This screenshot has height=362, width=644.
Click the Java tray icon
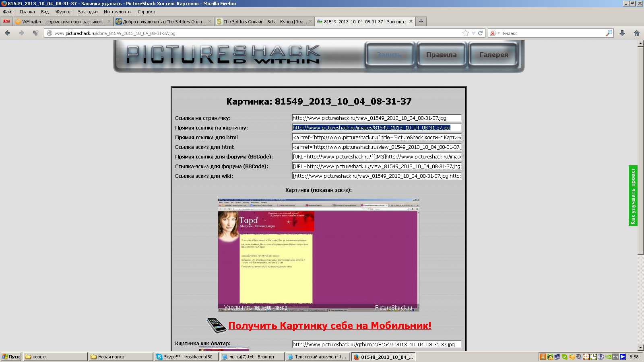coord(543,357)
